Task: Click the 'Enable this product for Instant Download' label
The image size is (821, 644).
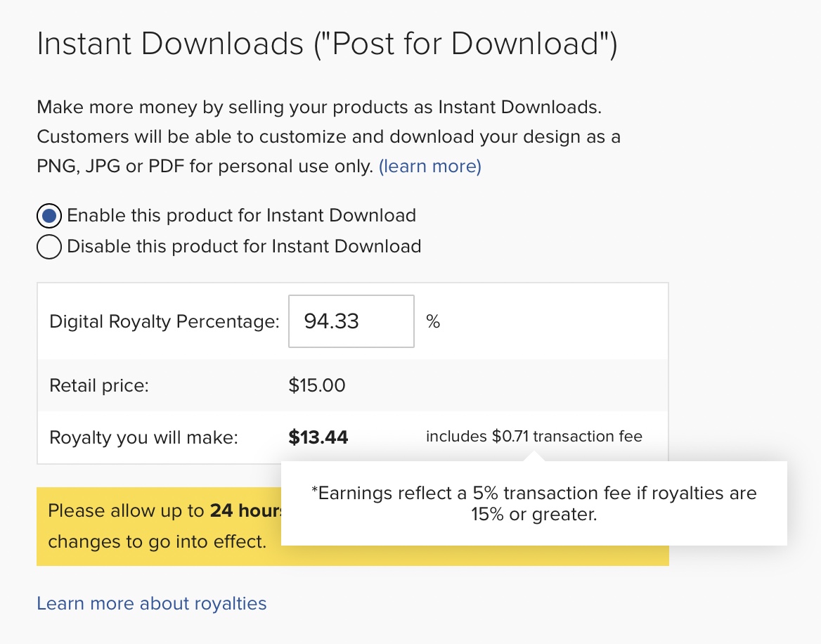Action: click(241, 215)
